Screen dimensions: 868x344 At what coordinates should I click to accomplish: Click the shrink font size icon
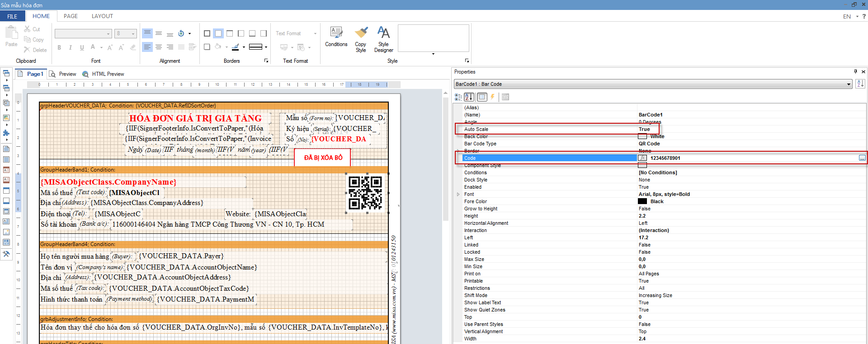pyautogui.click(x=121, y=47)
